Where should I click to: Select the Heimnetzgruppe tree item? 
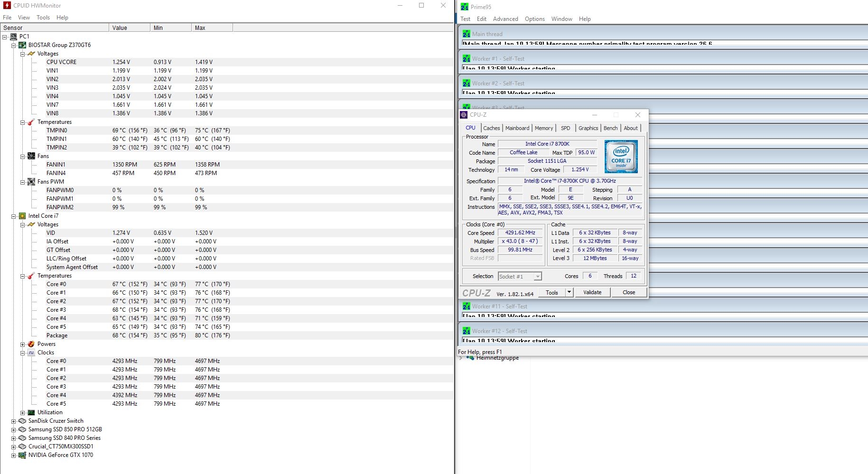[497, 358]
